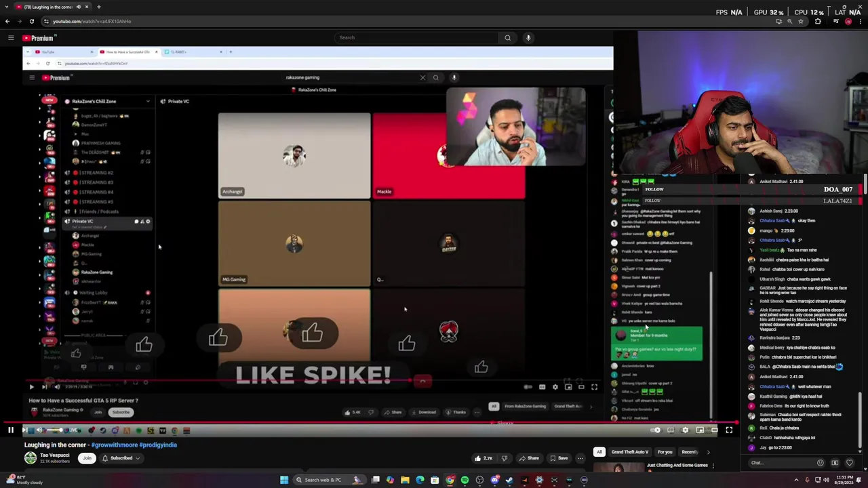
Task: Dislike the video with thumbs-down
Action: [504, 458]
